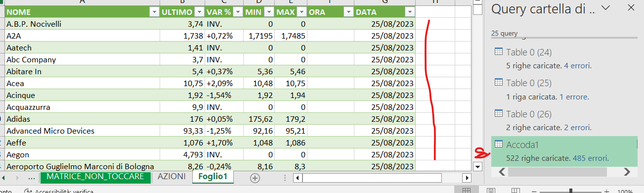Click the zoom slider handle
Screen dimensions: 644x193
(x=571, y=191)
